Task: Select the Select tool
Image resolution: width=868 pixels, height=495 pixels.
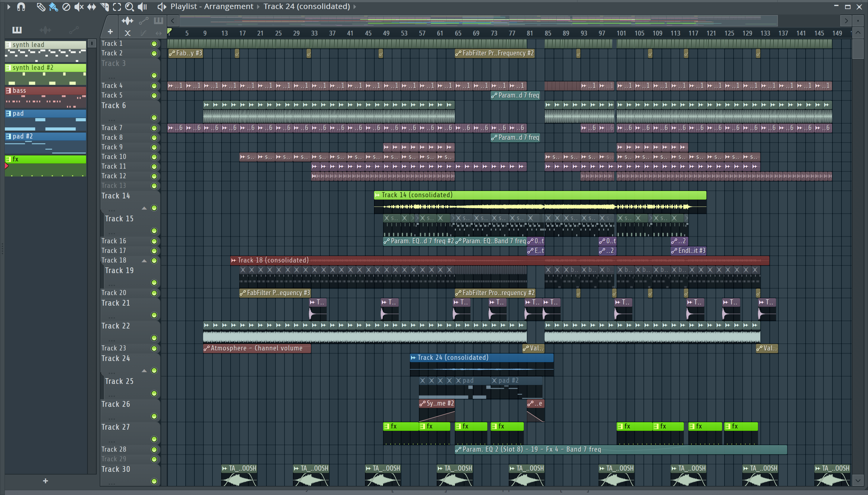Action: pos(117,6)
